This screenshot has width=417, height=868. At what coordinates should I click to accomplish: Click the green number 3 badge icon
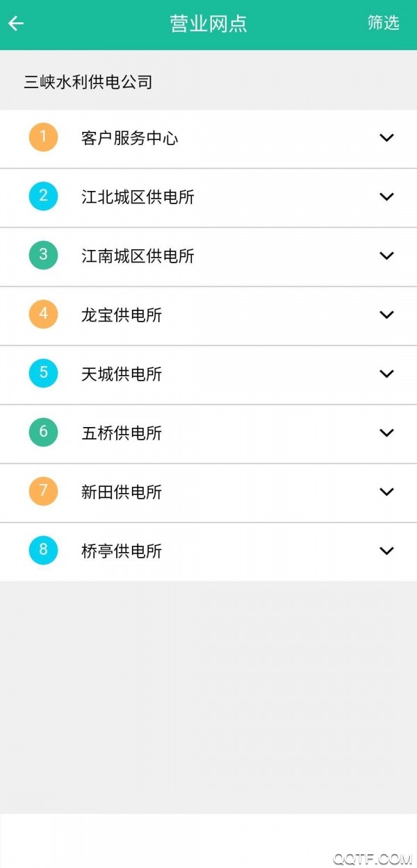coord(42,256)
